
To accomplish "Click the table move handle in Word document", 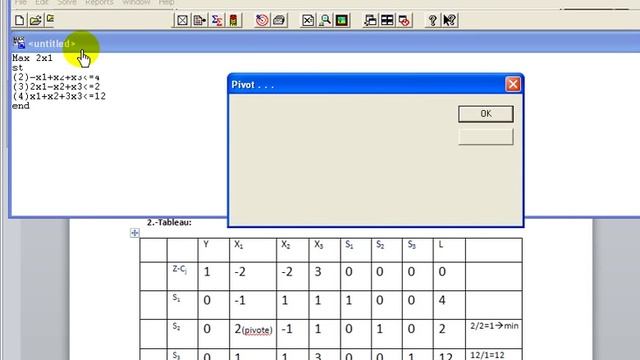I will 135,233.
